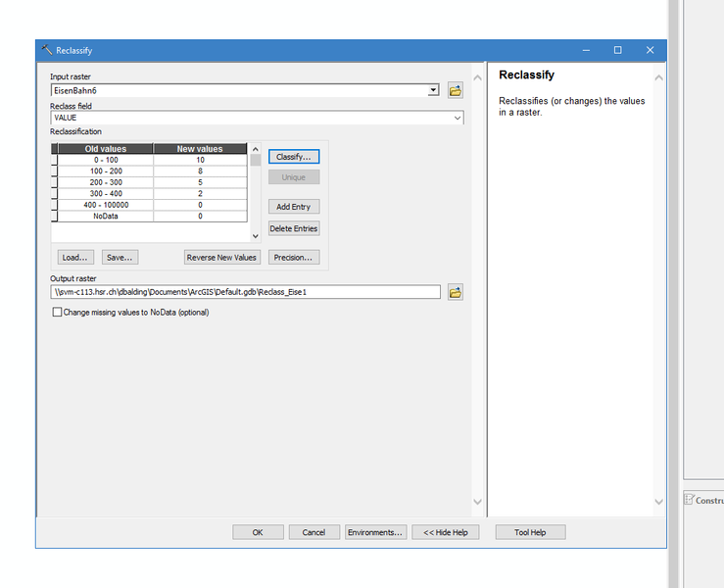Collapse help panel with Hide Help

coord(446,532)
